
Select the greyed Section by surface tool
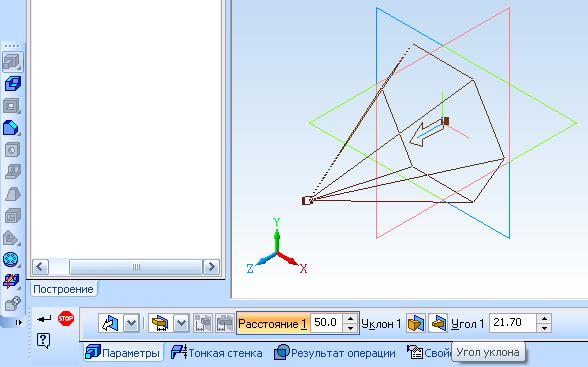click(11, 238)
